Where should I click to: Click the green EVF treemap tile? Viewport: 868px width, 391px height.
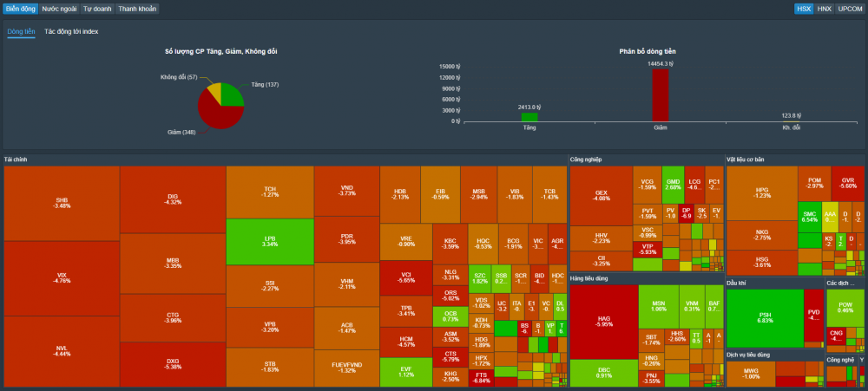click(x=406, y=372)
